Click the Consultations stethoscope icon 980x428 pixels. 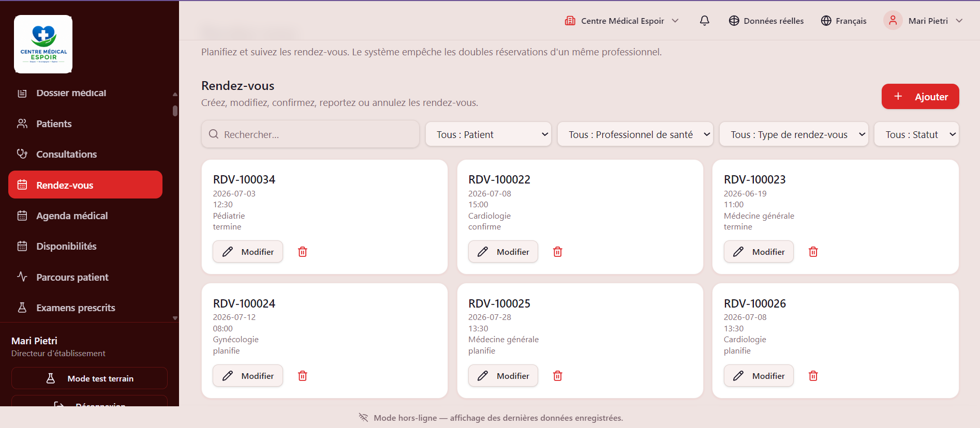pos(22,154)
